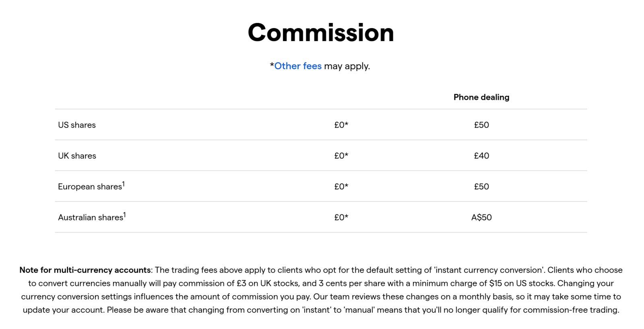Screen dimensions: 644x329
Task: Click the A$50 Australian phone dealing fee
Action: click(x=481, y=218)
